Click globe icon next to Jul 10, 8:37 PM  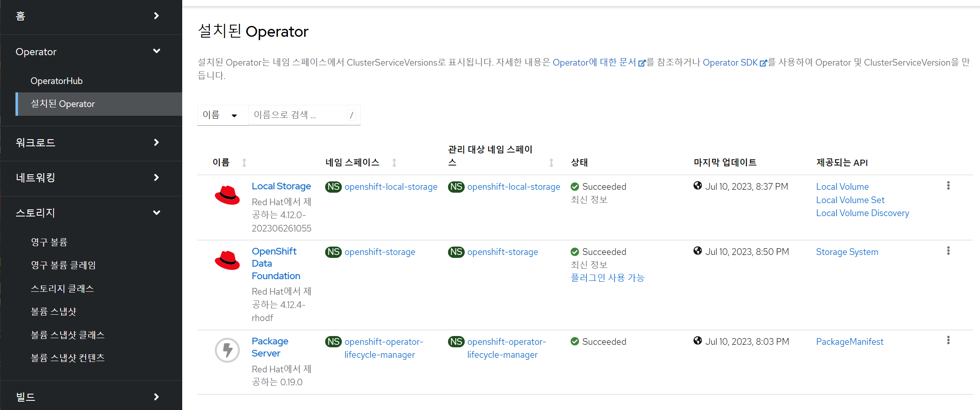pyautogui.click(x=697, y=186)
